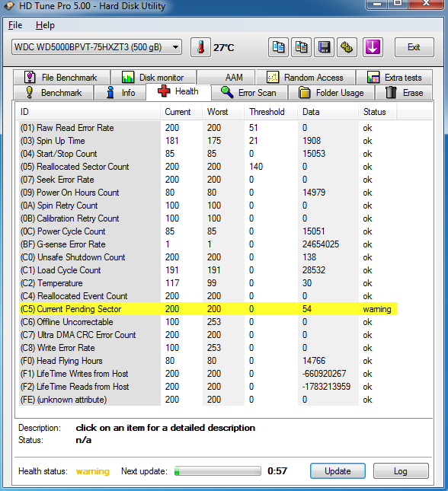This screenshot has height=491, width=448.
Task: Click the 0:57 countdown timer
Action: tap(277, 471)
